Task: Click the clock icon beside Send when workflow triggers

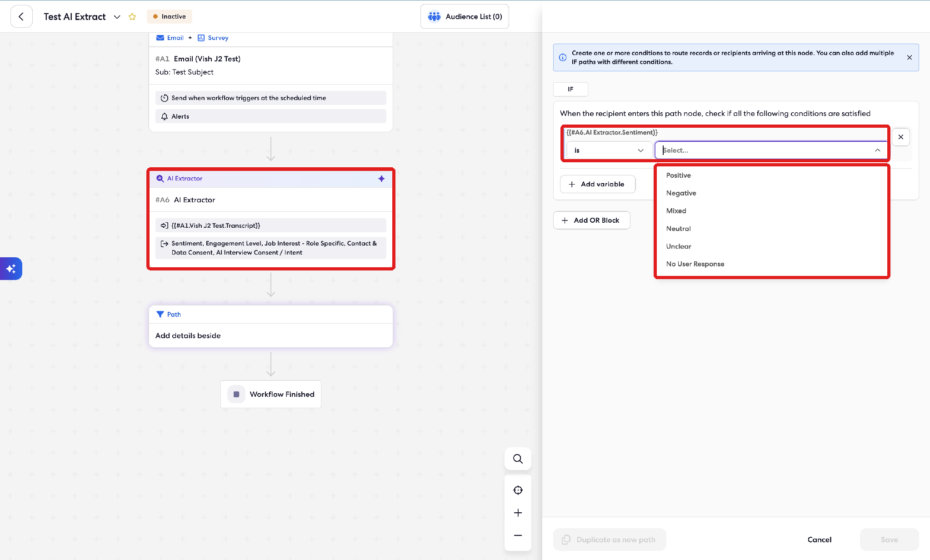Action: click(165, 98)
